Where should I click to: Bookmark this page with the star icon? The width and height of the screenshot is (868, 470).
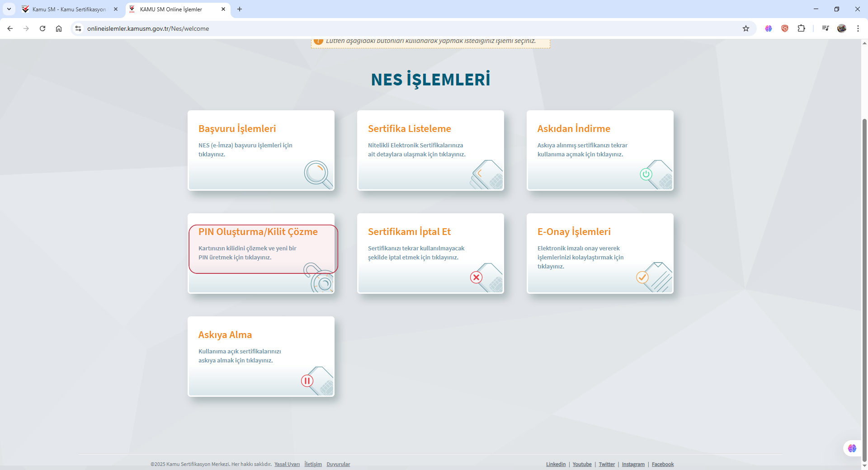746,28
